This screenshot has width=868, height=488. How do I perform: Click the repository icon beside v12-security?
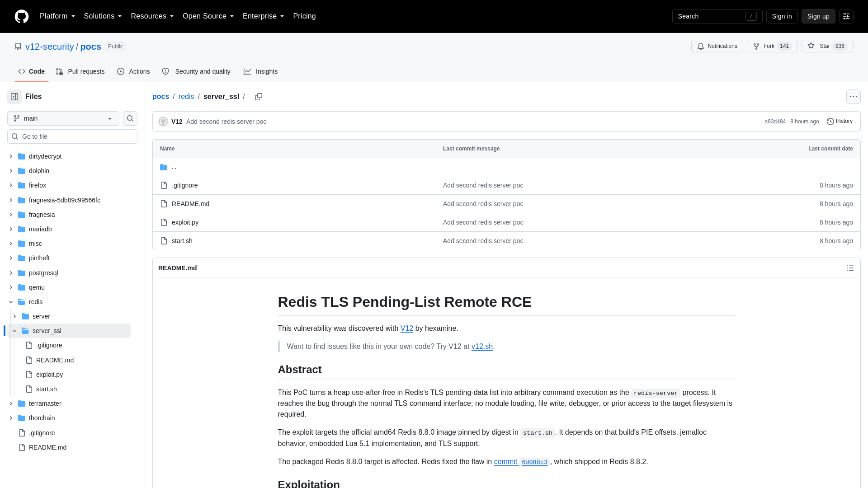pos(18,47)
